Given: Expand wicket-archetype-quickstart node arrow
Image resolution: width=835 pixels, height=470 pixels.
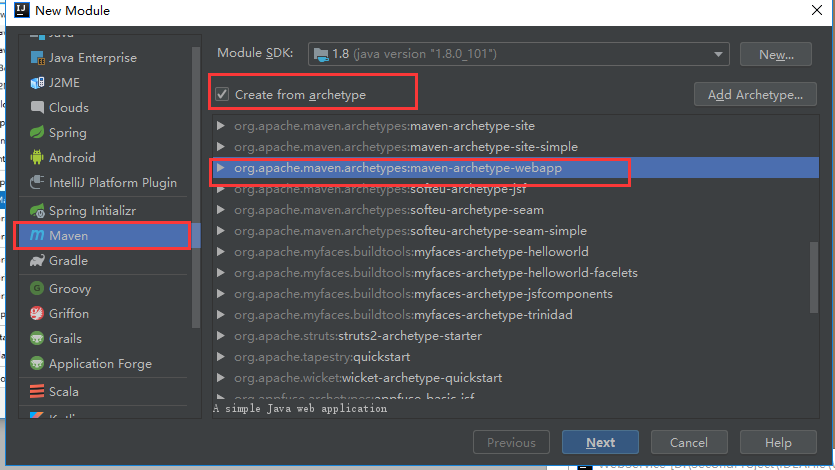Looking at the screenshot, I should (x=220, y=378).
